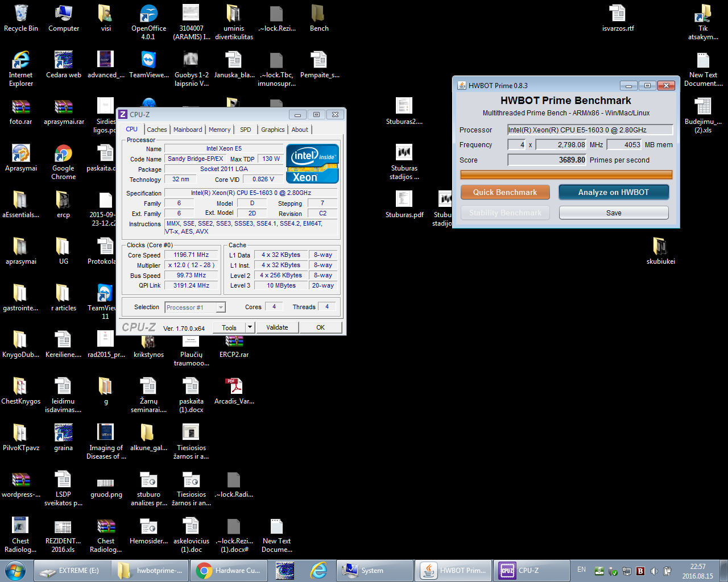Open the REZIDENT 2016.xls file icon
The image size is (728, 582).
click(63, 534)
